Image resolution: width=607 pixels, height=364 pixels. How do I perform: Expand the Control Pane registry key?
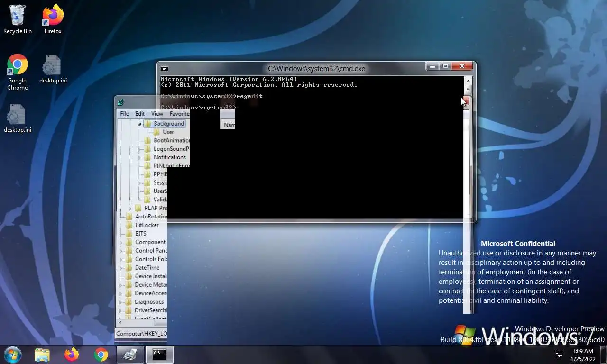point(121,251)
